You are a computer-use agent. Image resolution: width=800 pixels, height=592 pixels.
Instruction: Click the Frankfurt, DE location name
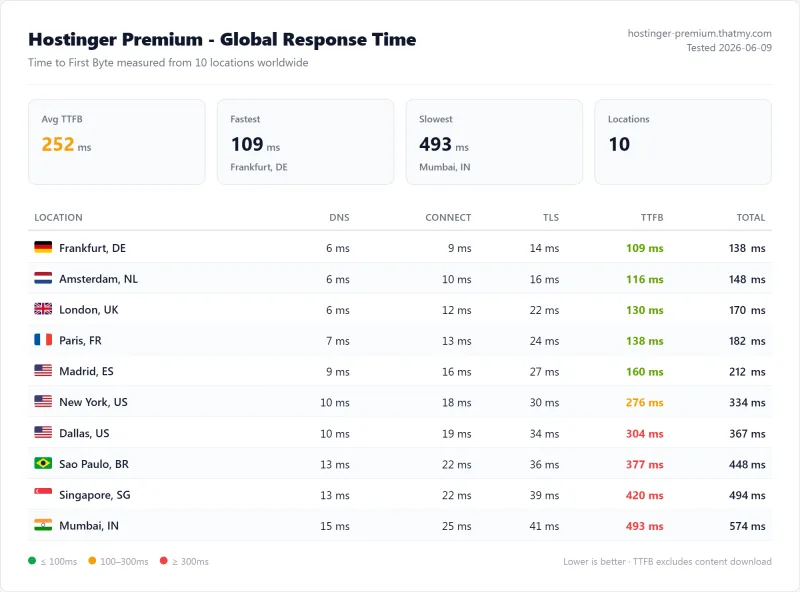(x=92, y=248)
